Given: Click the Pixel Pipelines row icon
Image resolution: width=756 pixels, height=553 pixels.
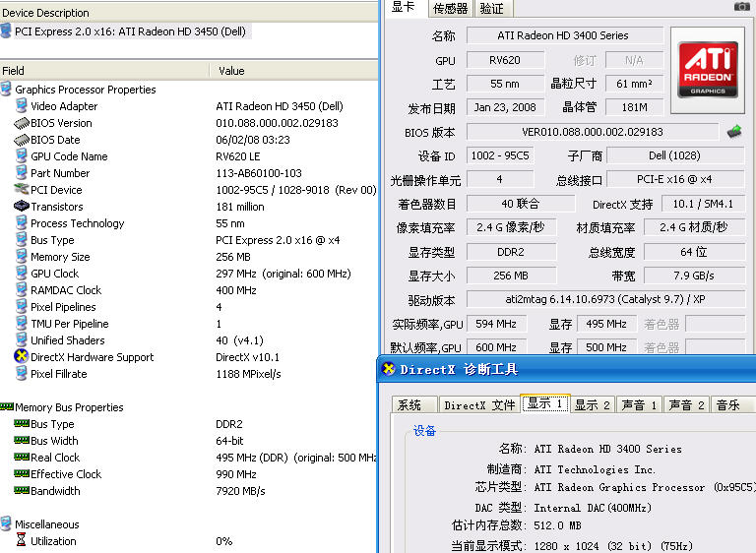Looking at the screenshot, I should 22,306.
